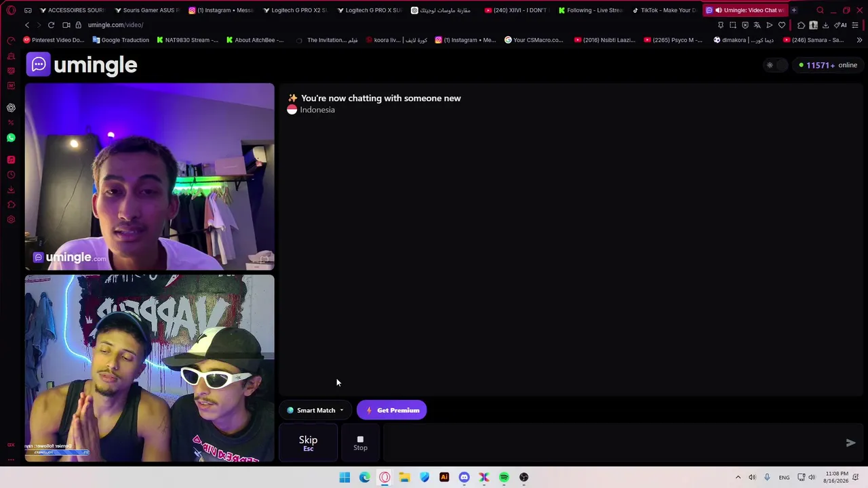Screen dimensions: 868x488
Task: Open the translate page icon
Action: tap(757, 25)
